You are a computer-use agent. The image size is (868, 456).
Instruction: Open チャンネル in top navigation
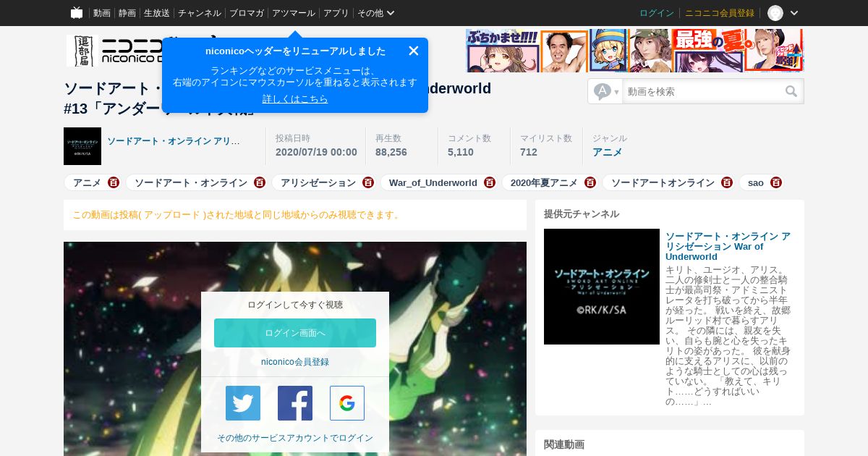pos(200,13)
